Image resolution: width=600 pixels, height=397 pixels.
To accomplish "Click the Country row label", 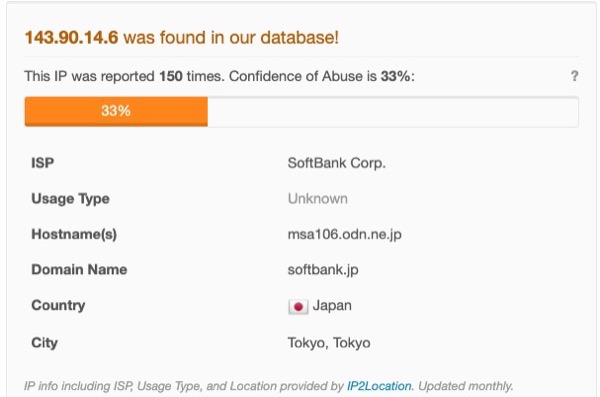I will [58, 306].
